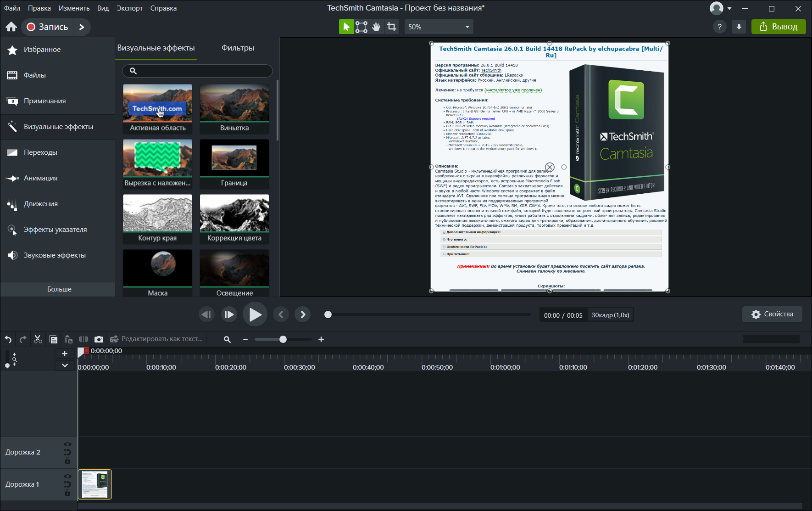Open the user account avatar
The width and height of the screenshot is (812, 511).
pyautogui.click(x=716, y=8)
